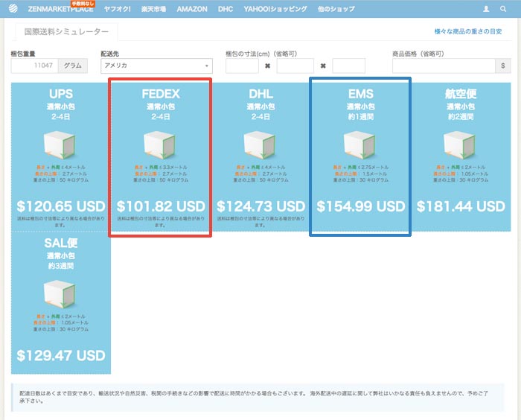
Task: Click the UPS package box image
Action: [x=60, y=145]
